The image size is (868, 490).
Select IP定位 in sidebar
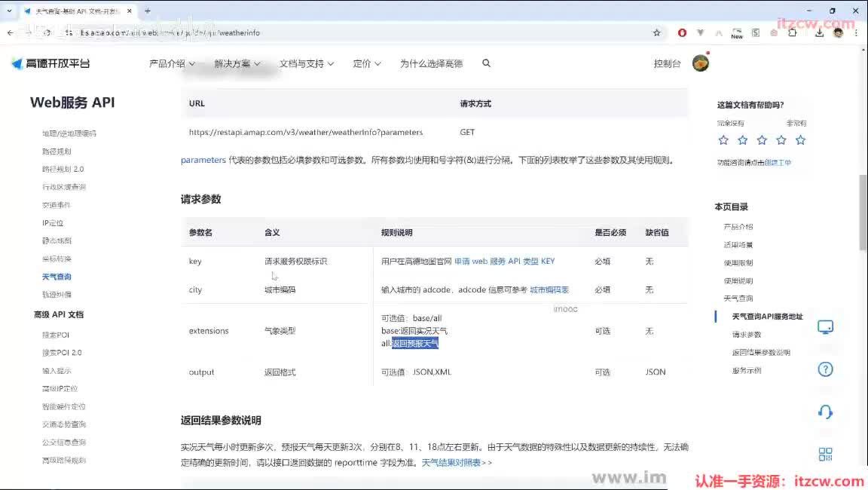(x=53, y=222)
